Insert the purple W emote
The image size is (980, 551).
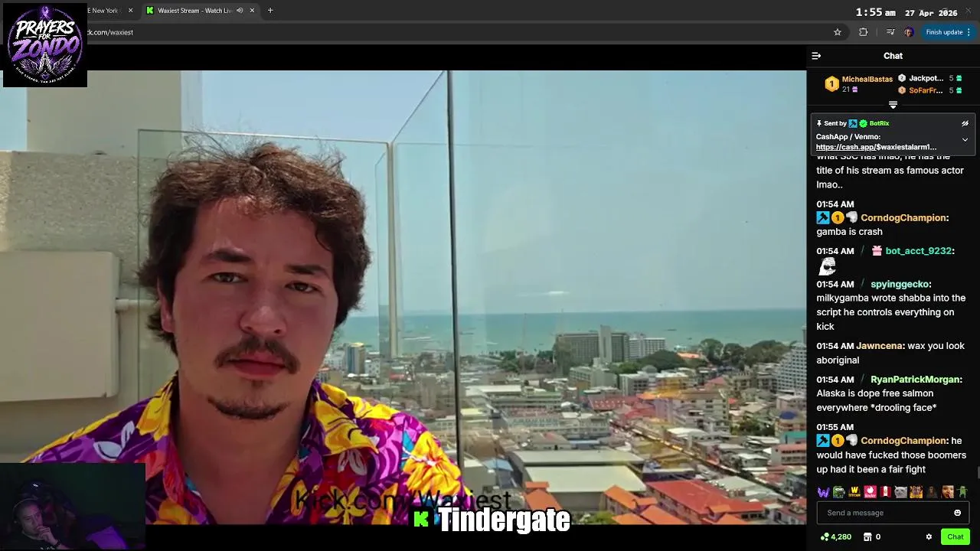(823, 492)
